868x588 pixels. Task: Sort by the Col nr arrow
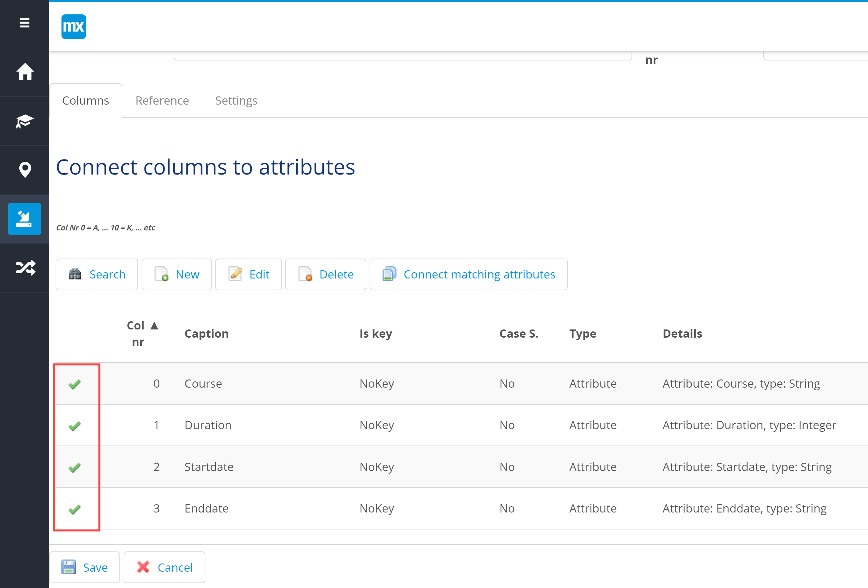pos(154,326)
